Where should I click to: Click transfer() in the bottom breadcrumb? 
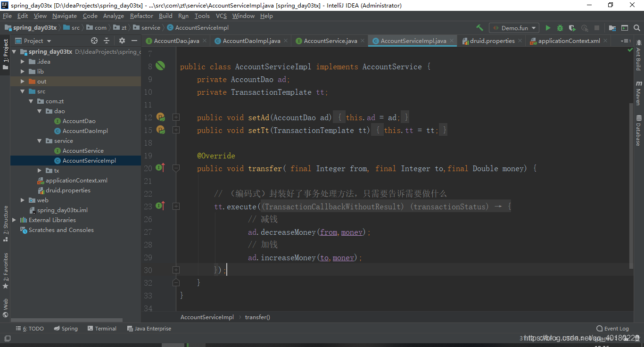click(257, 317)
